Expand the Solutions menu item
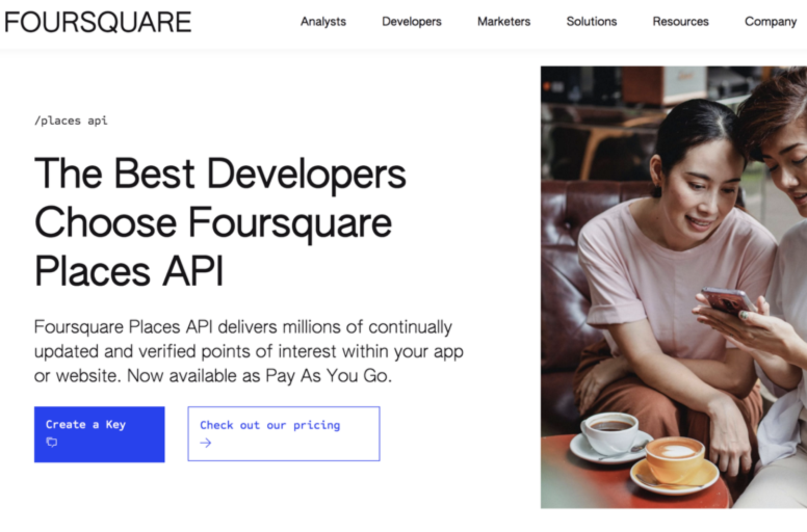This screenshot has width=807, height=532. click(591, 21)
